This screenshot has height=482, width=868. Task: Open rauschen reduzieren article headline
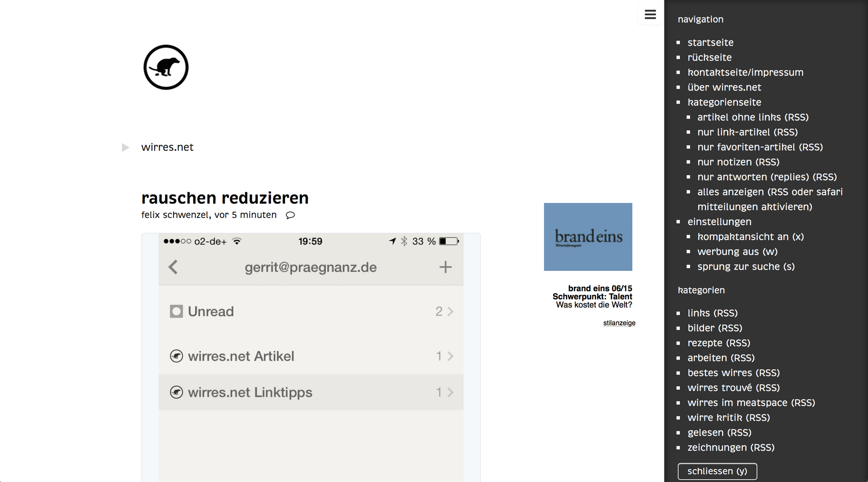pos(225,198)
